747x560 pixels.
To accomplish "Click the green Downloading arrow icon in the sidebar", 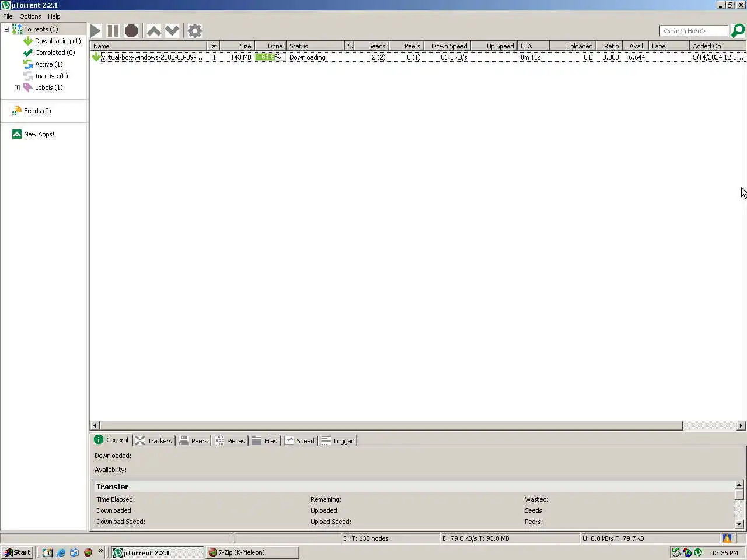I will 27,41.
